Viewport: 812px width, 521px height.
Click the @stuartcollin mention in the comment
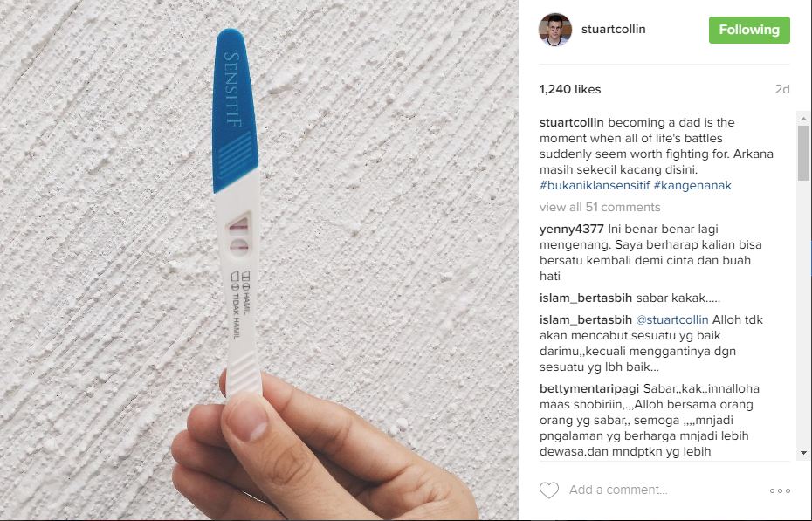pos(672,319)
